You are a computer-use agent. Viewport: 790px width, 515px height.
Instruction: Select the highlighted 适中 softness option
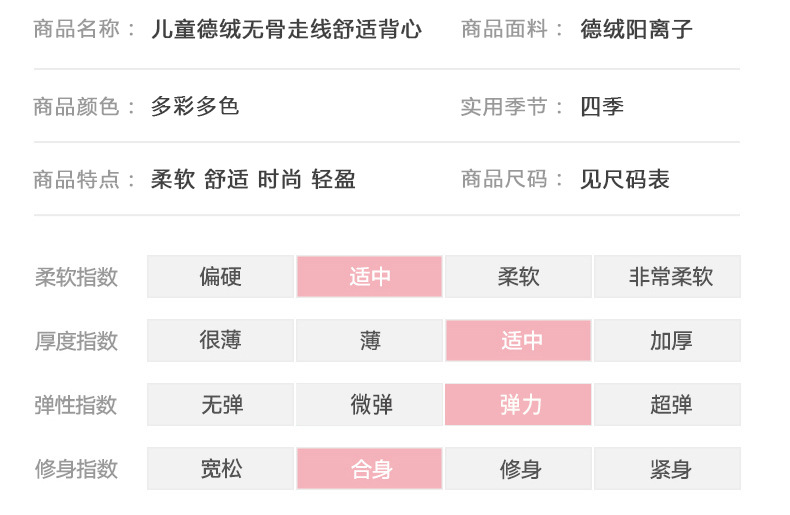click(369, 277)
